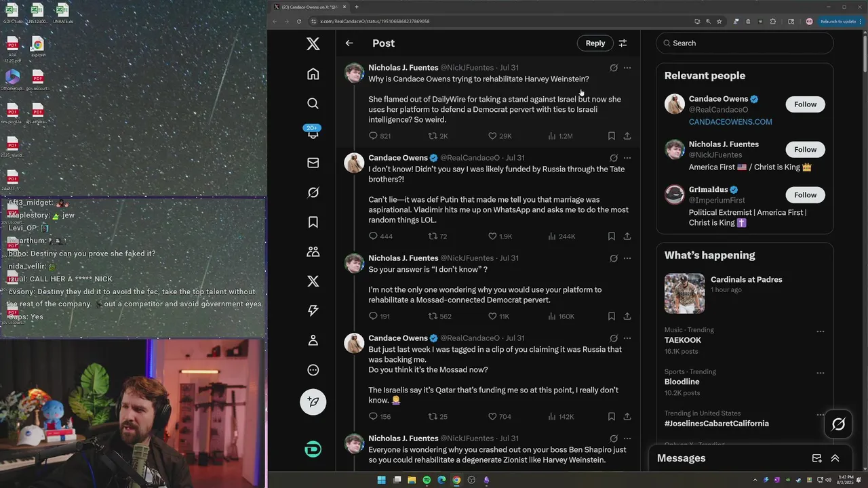Open File Explorer from taskbar
This screenshot has height=488, width=868.
click(x=412, y=480)
